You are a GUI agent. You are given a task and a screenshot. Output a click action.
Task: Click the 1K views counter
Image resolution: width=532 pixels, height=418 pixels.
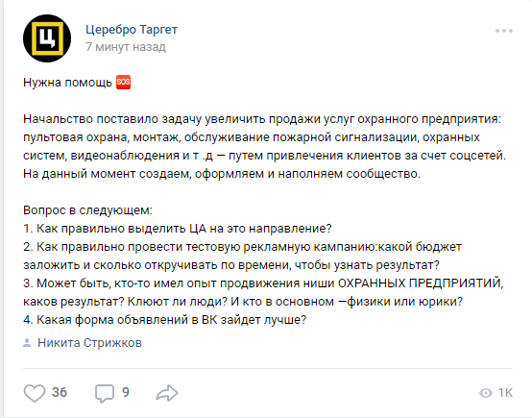click(505, 392)
